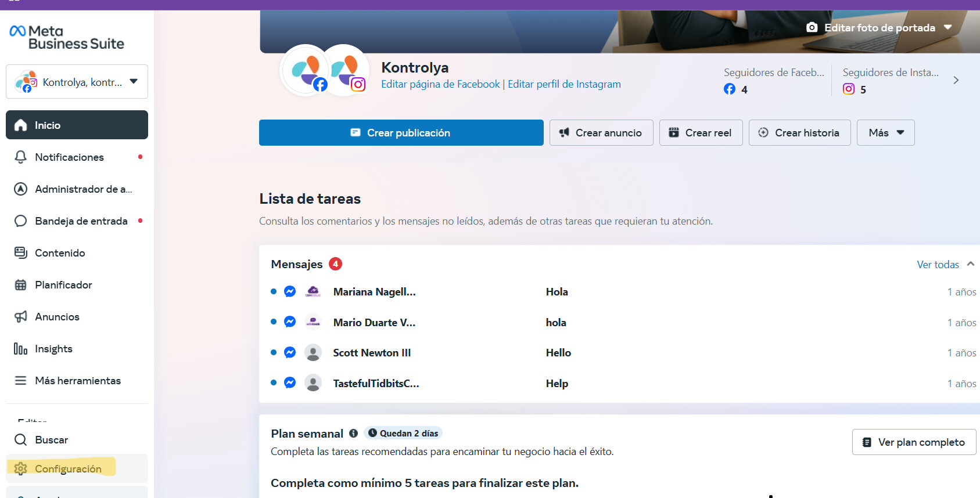The height and width of the screenshot is (498, 980).
Task: Click the Más herramientas hamburger icon
Action: [x=20, y=380]
